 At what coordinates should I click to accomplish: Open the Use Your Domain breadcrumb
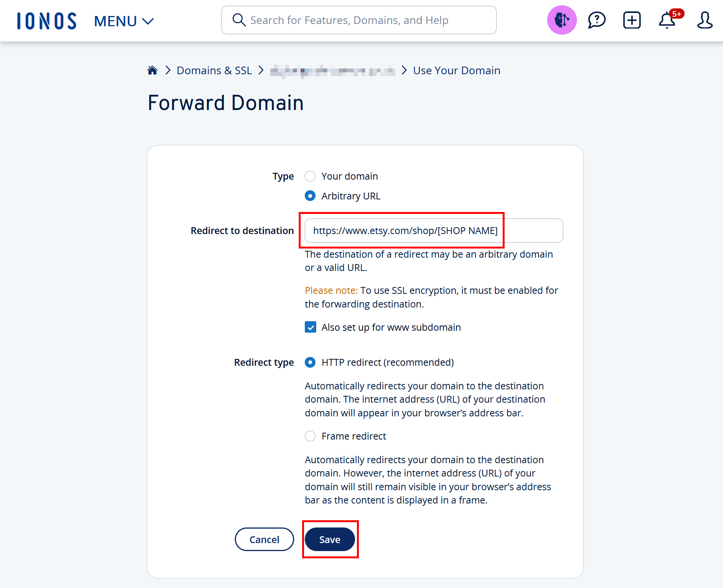point(457,70)
